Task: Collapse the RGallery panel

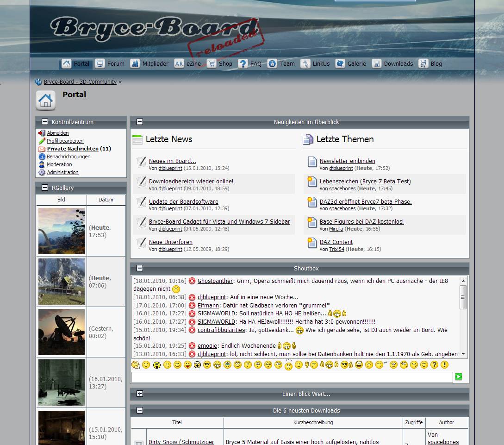Action: [x=45, y=188]
